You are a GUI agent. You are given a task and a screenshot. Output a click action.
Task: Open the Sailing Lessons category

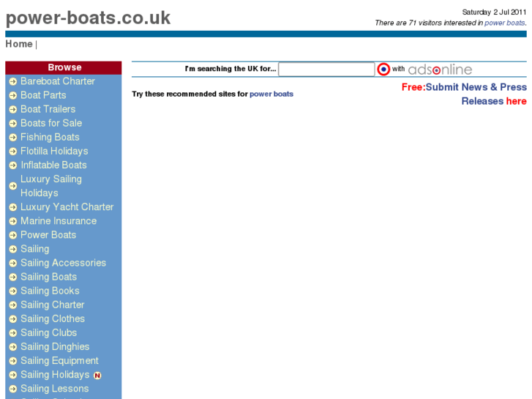click(55, 389)
